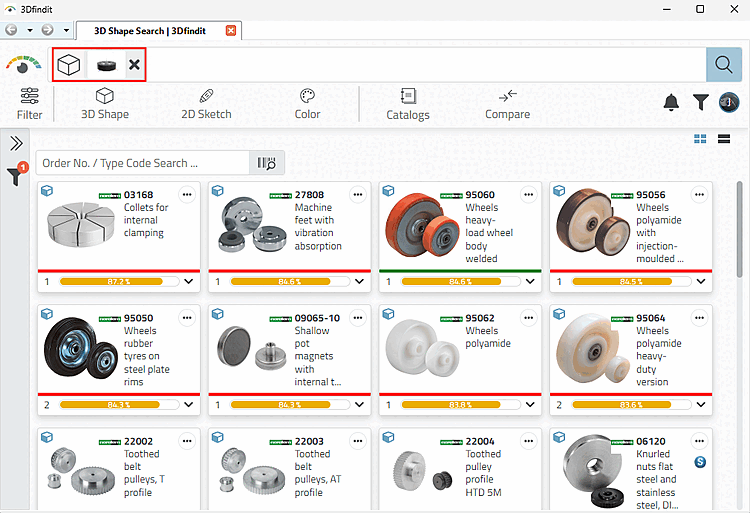Open more options for 03168 Collets
750x513 pixels.
coord(187,195)
